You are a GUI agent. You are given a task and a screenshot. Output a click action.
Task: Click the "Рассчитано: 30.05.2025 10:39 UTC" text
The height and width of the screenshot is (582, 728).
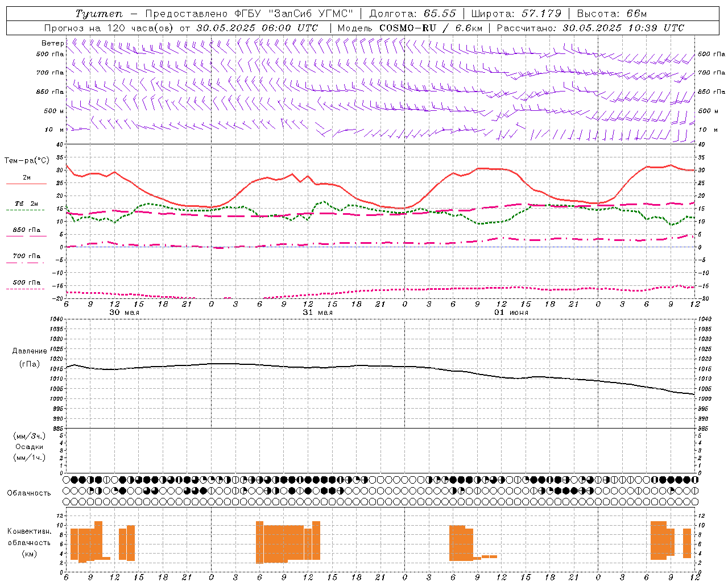coord(590,28)
